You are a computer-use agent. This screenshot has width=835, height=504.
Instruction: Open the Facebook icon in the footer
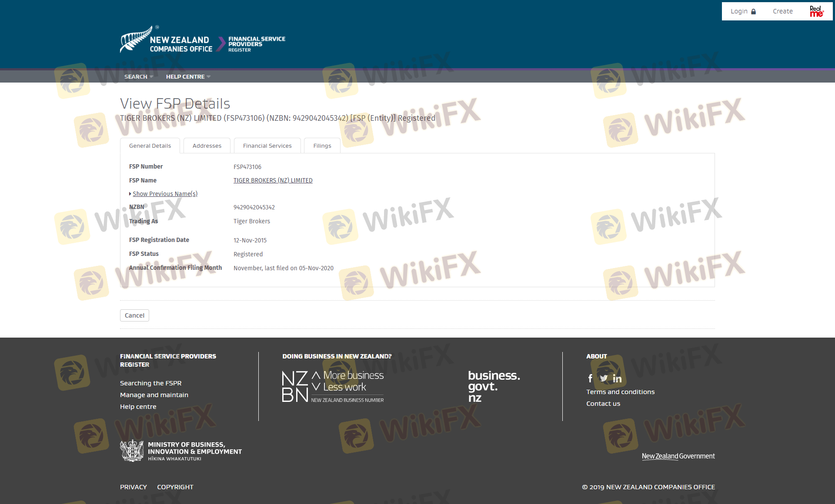[590, 378]
